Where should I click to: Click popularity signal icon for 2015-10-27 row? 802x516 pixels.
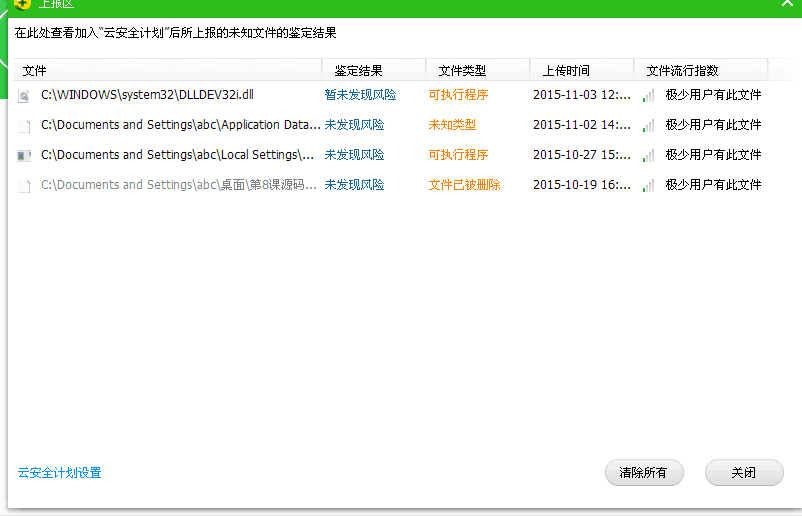click(x=649, y=155)
